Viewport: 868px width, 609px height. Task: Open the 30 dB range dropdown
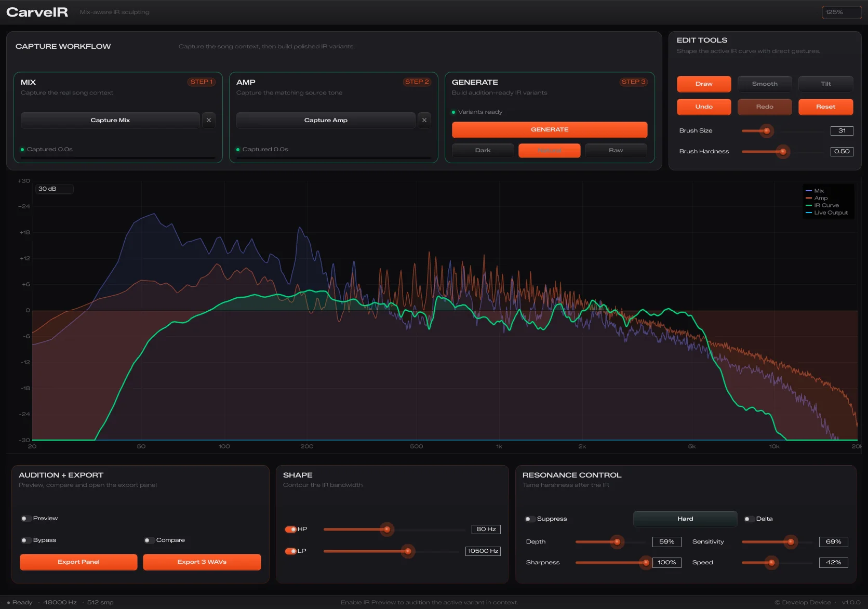[54, 189]
